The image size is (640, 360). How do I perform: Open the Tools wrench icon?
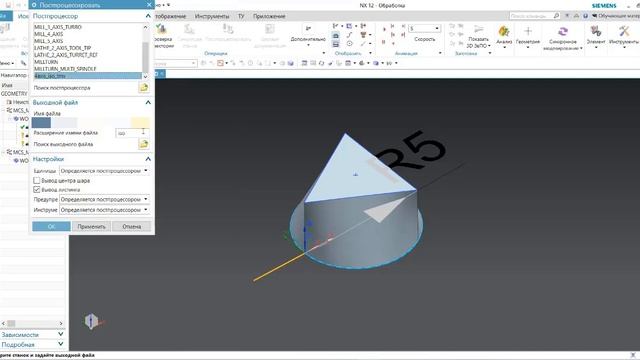[x=624, y=31]
